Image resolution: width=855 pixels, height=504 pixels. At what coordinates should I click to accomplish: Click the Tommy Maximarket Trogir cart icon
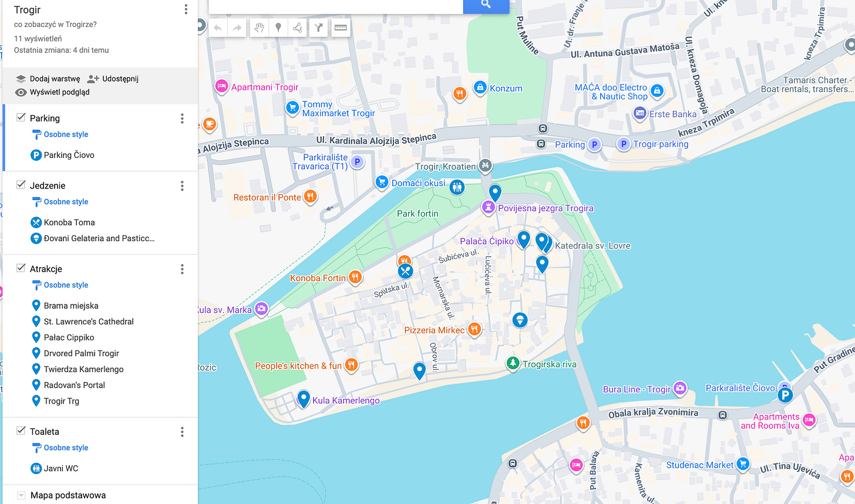pos(292,107)
